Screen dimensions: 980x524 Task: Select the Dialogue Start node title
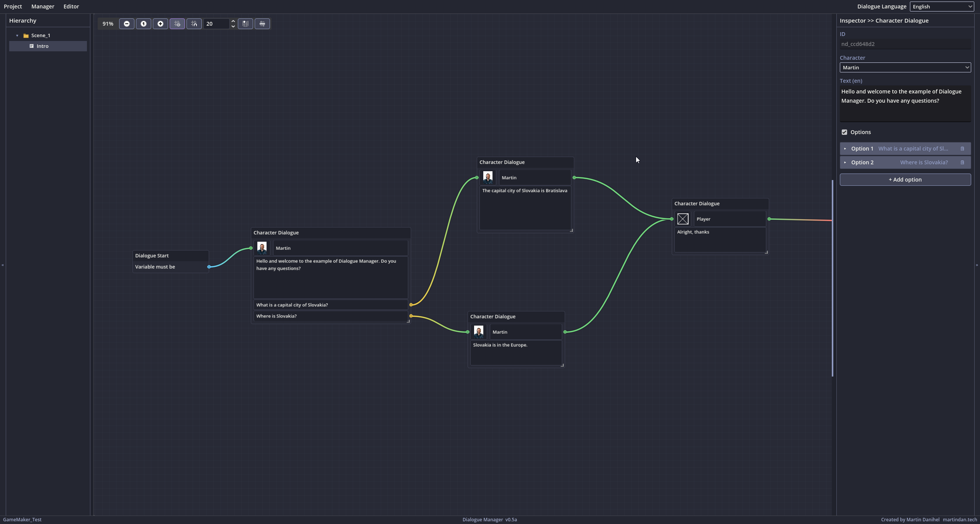tap(152, 255)
